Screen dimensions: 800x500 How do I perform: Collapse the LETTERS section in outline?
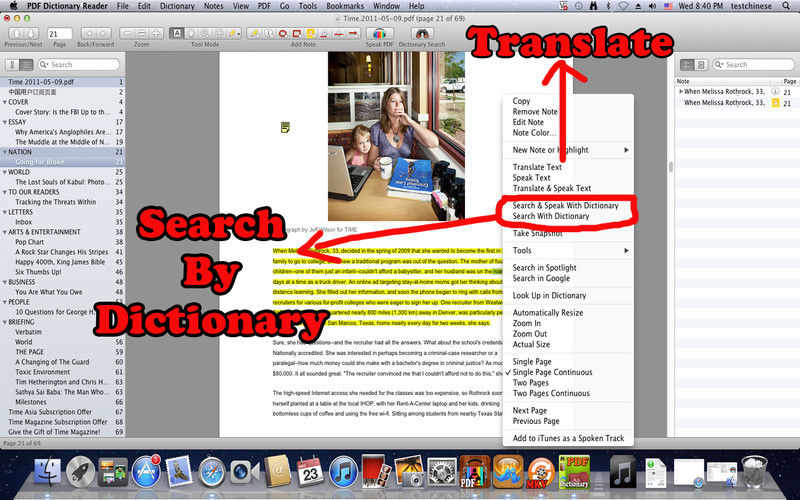click(x=5, y=212)
